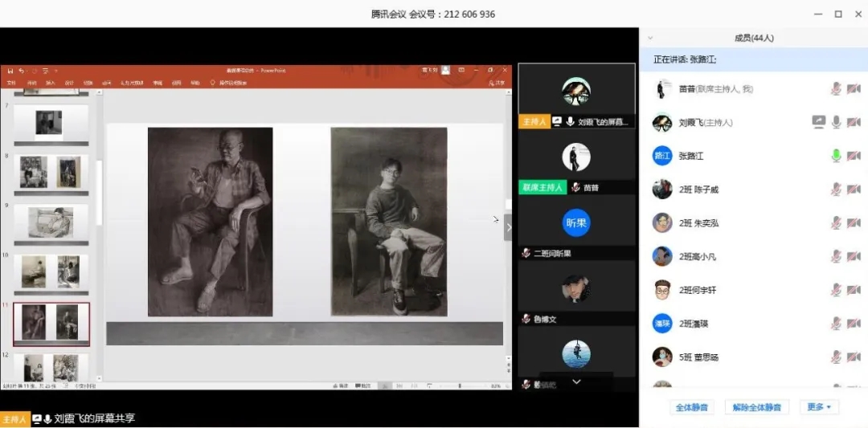Click the slide thumbnail panel scrollbar
The width and height of the screenshot is (868, 428).
pos(99,194)
